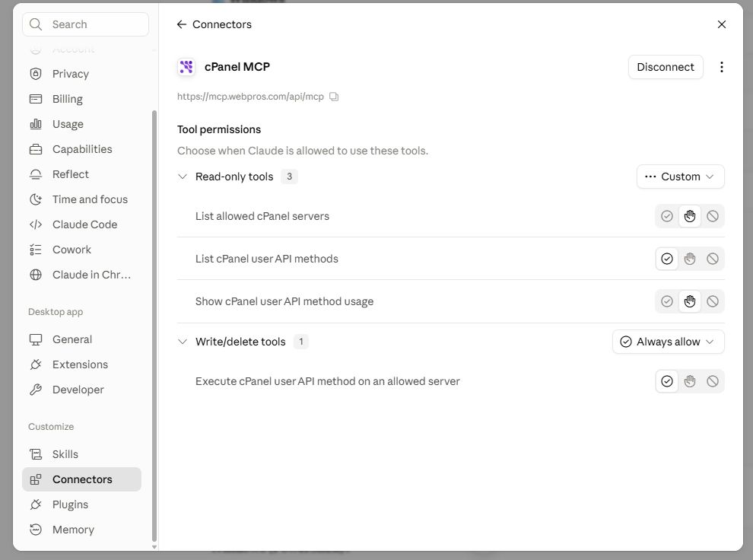The height and width of the screenshot is (560, 753).
Task: Click the search magnifier icon
Action: click(36, 24)
